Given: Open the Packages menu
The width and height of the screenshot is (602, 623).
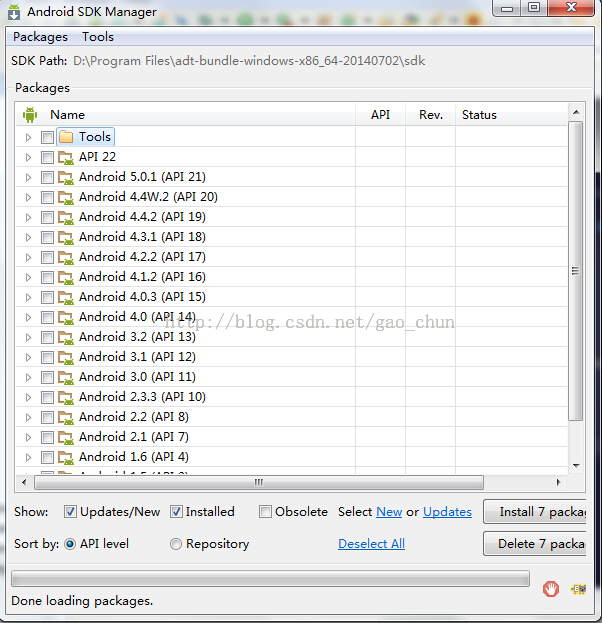Looking at the screenshot, I should coord(40,37).
